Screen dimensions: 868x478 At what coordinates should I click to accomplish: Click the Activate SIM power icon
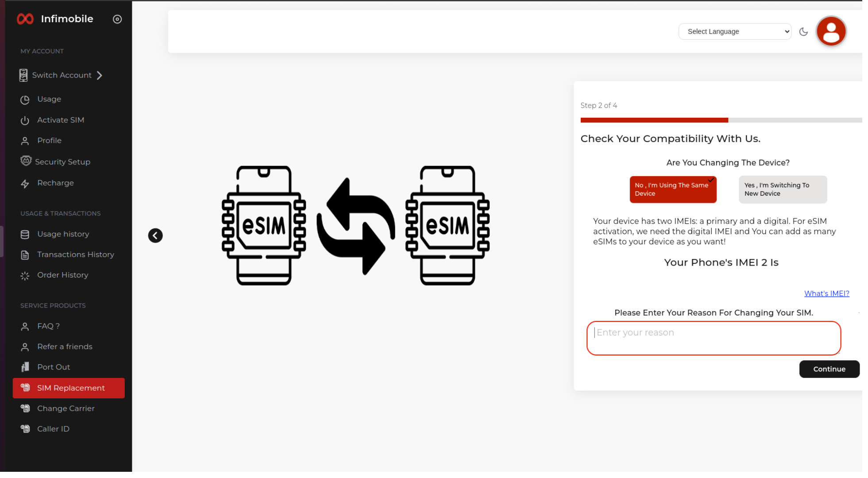(25, 120)
